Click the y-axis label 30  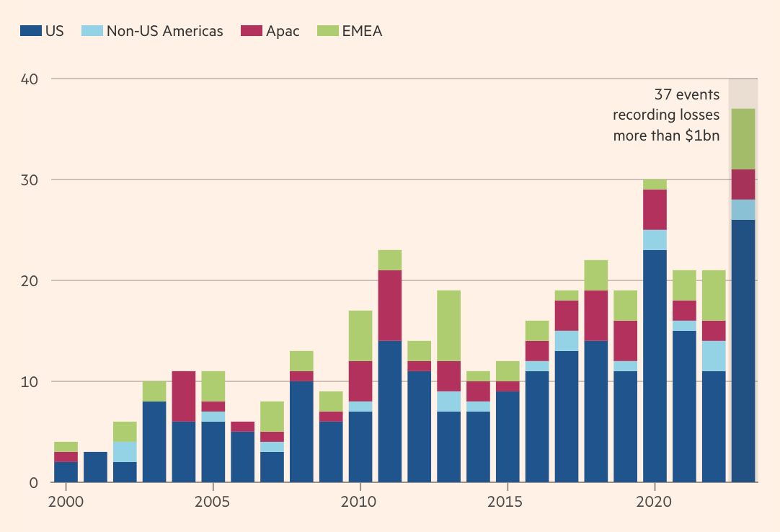30,180
